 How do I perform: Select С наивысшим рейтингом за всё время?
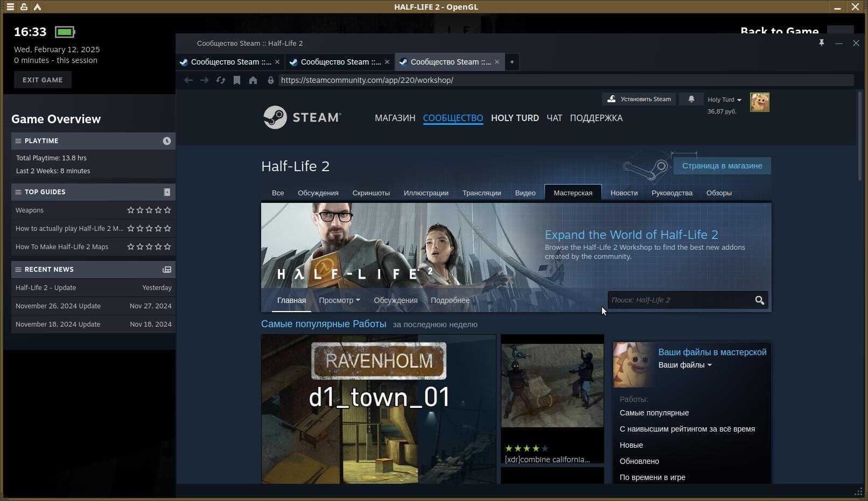687,429
